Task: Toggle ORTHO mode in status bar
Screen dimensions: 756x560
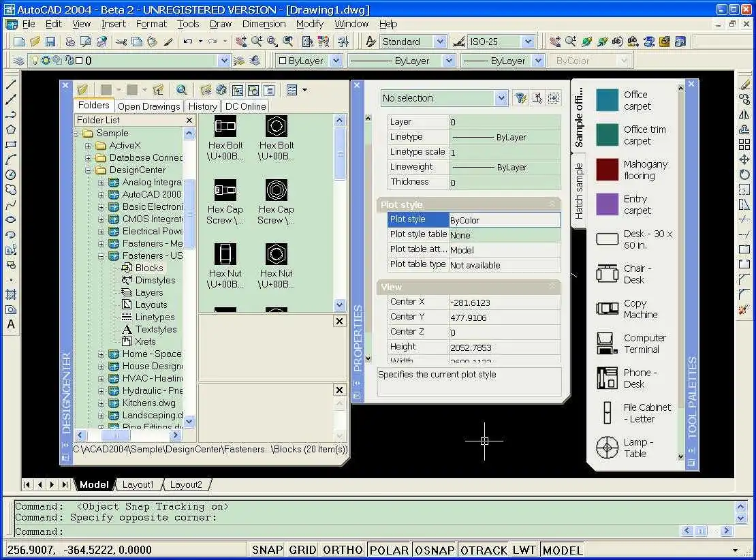Action: click(x=343, y=550)
